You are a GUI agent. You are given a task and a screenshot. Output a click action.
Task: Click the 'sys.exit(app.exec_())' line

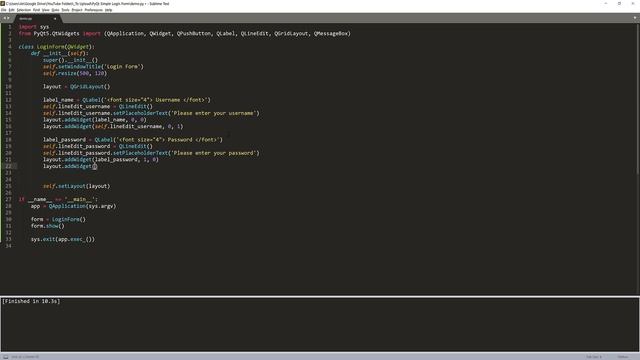point(63,239)
